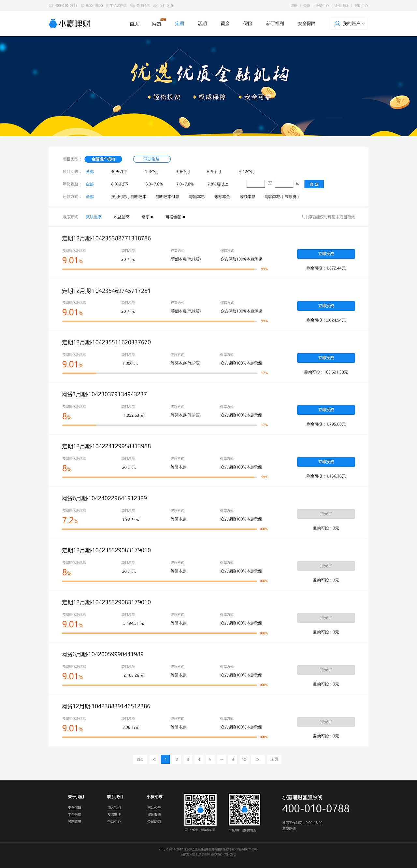Viewport: 417px width, 868px height.
Task: Select the 金融资产机构 project type pill
Action: tap(103, 159)
